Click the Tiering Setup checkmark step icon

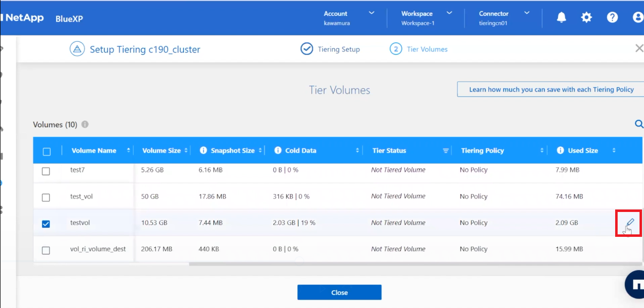[x=307, y=49]
